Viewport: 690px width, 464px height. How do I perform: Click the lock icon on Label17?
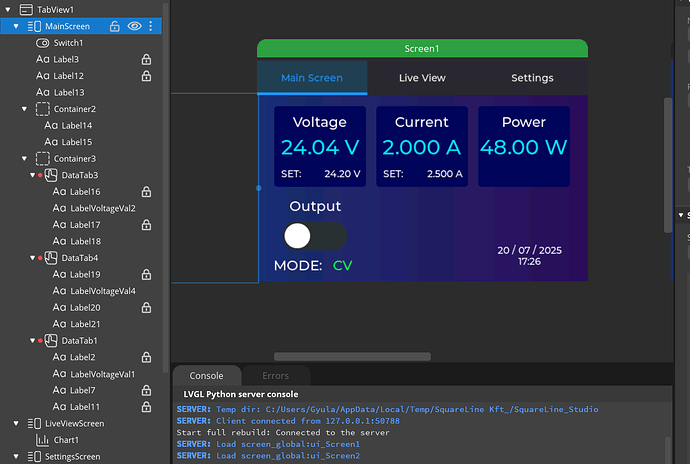(147, 225)
